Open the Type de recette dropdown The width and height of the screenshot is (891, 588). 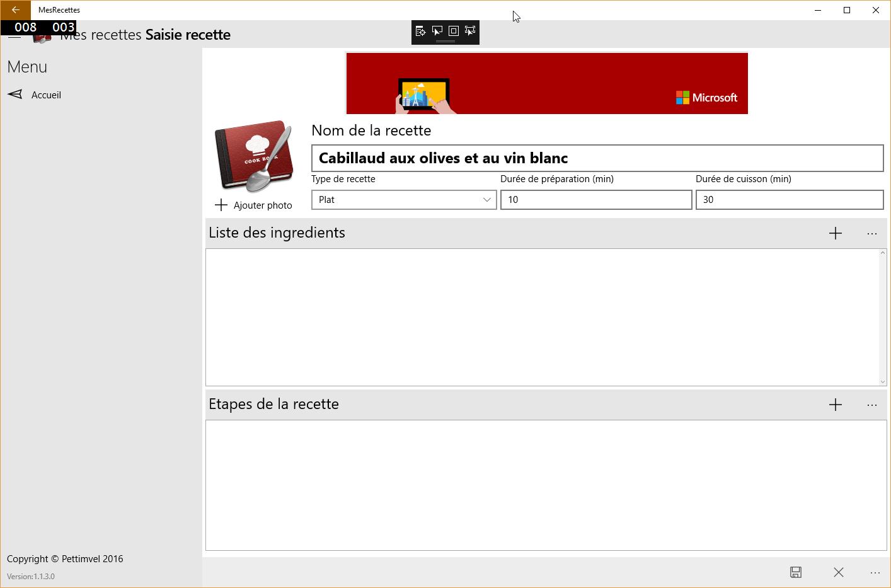(404, 200)
